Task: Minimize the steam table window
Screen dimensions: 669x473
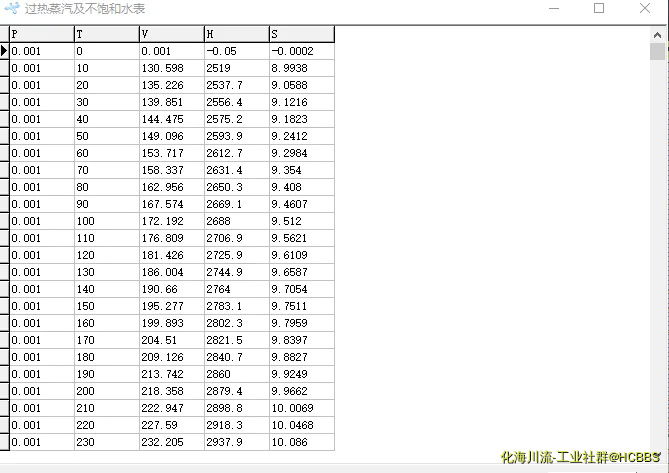Action: (x=554, y=8)
